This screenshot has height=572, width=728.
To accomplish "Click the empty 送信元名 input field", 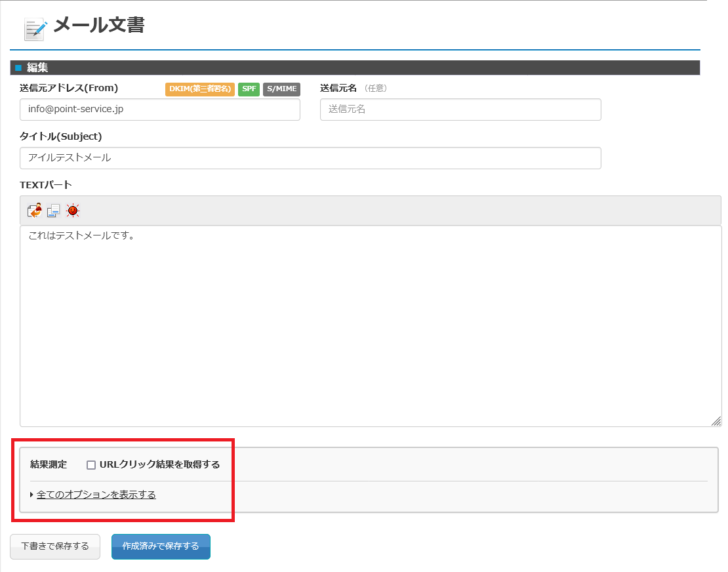I will click(x=460, y=110).
